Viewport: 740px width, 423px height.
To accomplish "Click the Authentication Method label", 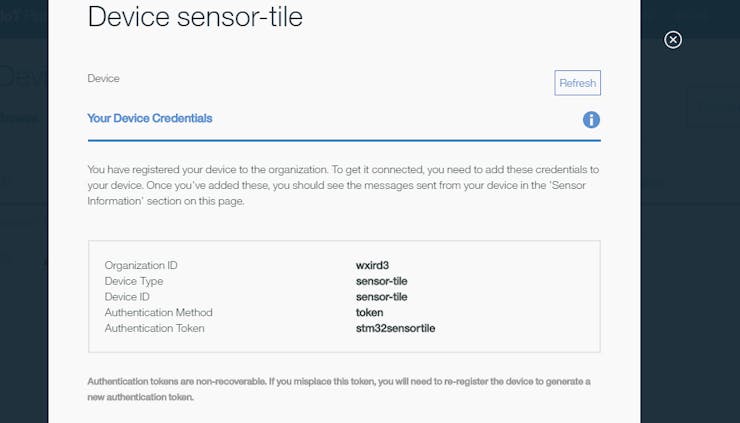I will coord(159,313).
